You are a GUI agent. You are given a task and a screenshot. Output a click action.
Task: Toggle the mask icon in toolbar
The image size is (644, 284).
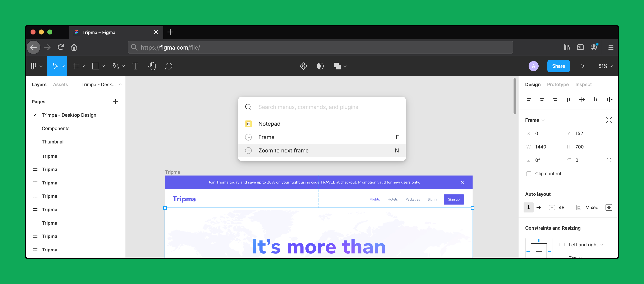click(x=320, y=66)
